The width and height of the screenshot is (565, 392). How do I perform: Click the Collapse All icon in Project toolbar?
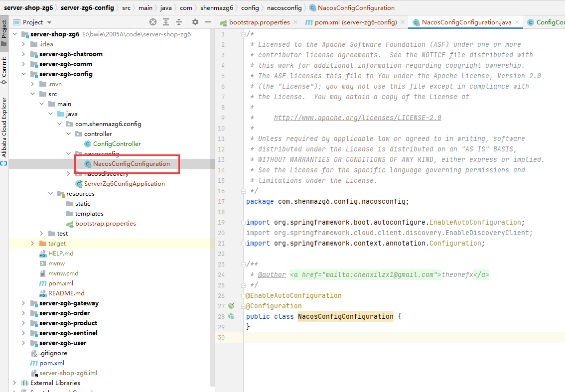point(179,22)
